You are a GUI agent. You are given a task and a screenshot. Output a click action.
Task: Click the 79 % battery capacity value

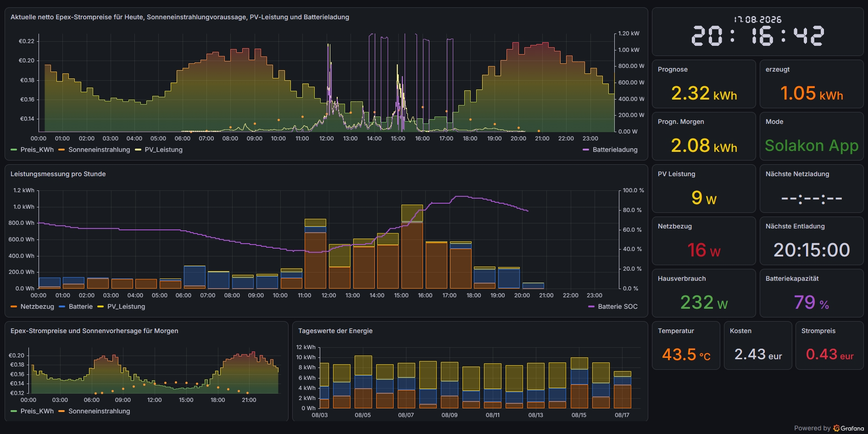coord(812,302)
